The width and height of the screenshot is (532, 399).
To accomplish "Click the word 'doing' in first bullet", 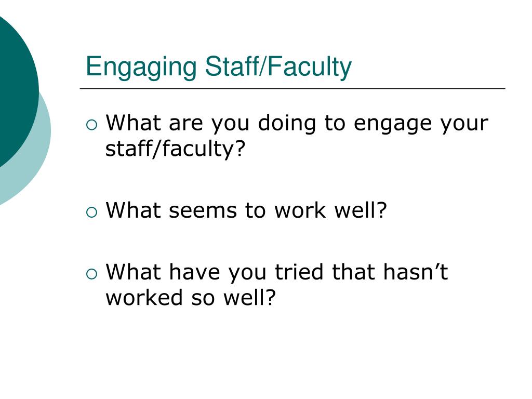I will pyautogui.click(x=287, y=124).
